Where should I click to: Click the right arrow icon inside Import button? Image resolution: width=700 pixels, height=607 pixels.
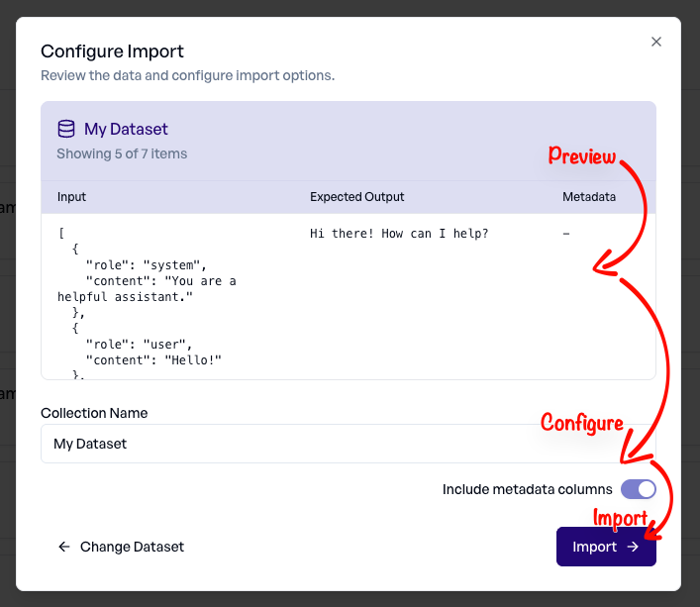pyautogui.click(x=633, y=547)
